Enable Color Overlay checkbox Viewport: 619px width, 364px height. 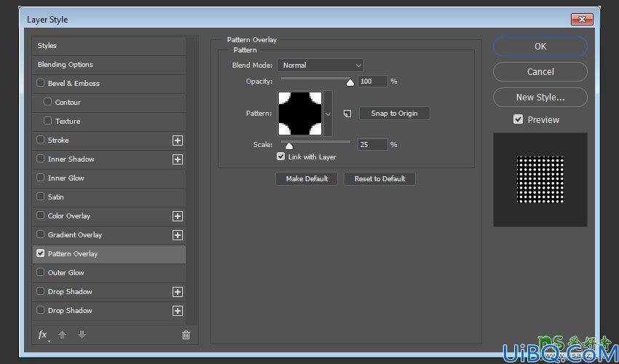pyautogui.click(x=40, y=215)
